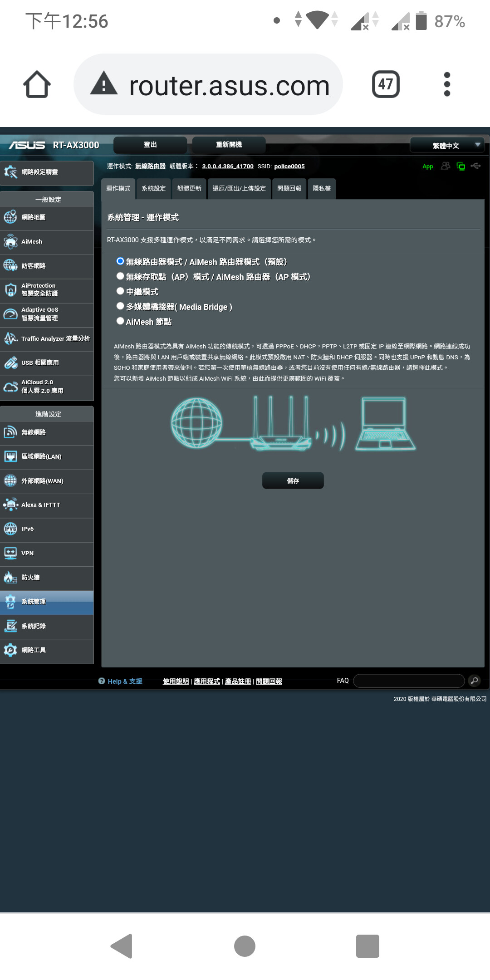Viewport: 490px width, 980px height.
Task: Switch to the 韌體更新 tab
Action: pos(189,188)
